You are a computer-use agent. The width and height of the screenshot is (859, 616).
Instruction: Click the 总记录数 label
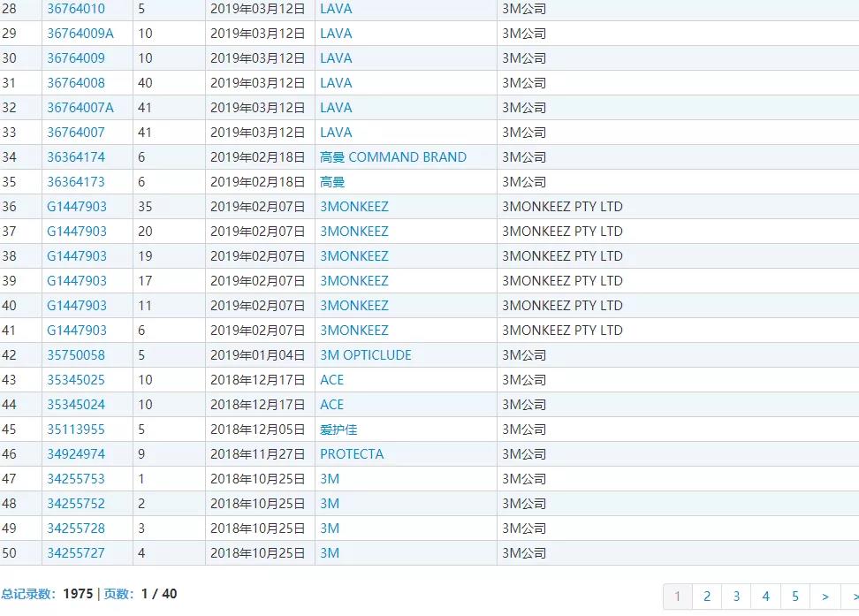[x=28, y=594]
